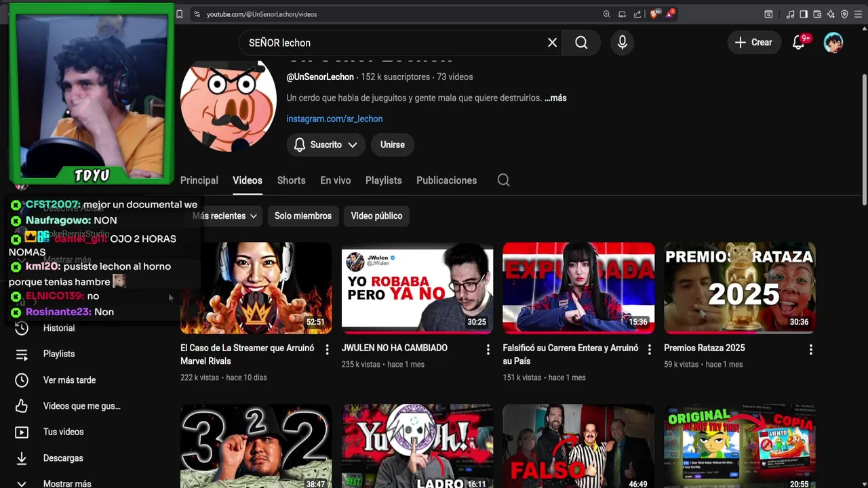The height and width of the screenshot is (488, 868).
Task: Click the JWULEN NO HA CAMBIADO title
Action: tap(395, 348)
